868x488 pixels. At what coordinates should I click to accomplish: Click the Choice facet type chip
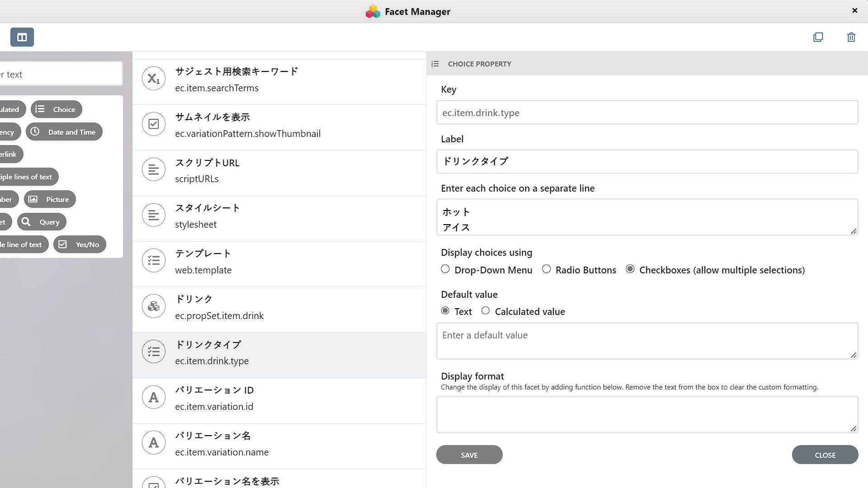(57, 109)
